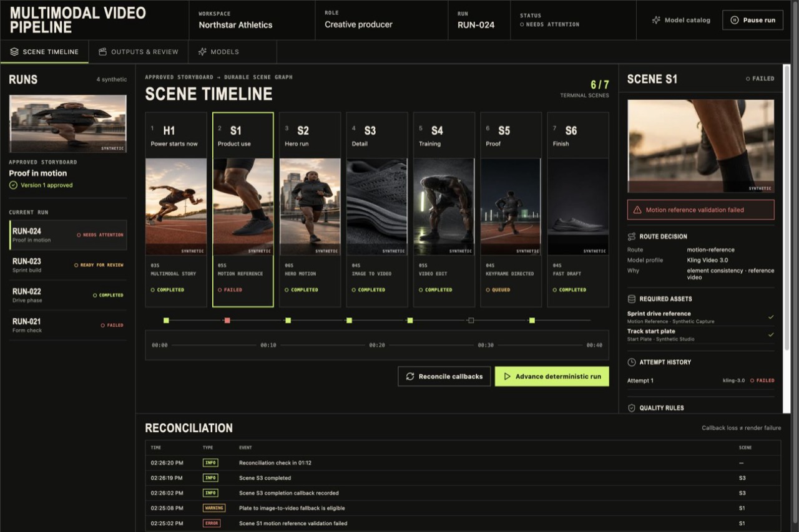The image size is (799, 532).
Task: Click the 00:20 mark on the time ruler
Action: [376, 345]
